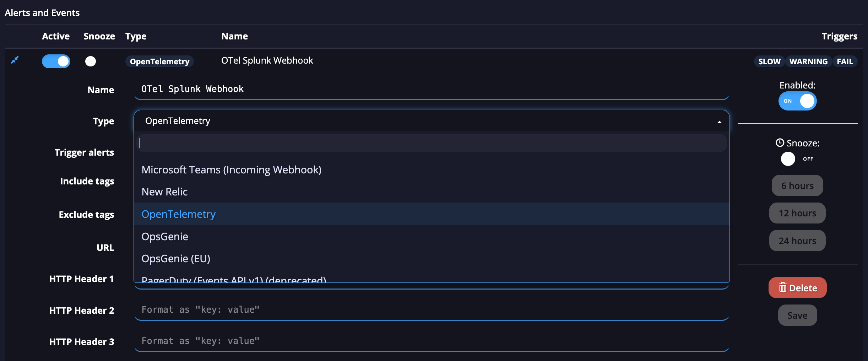
Task: Click the Exclude tags label
Action: point(86,215)
